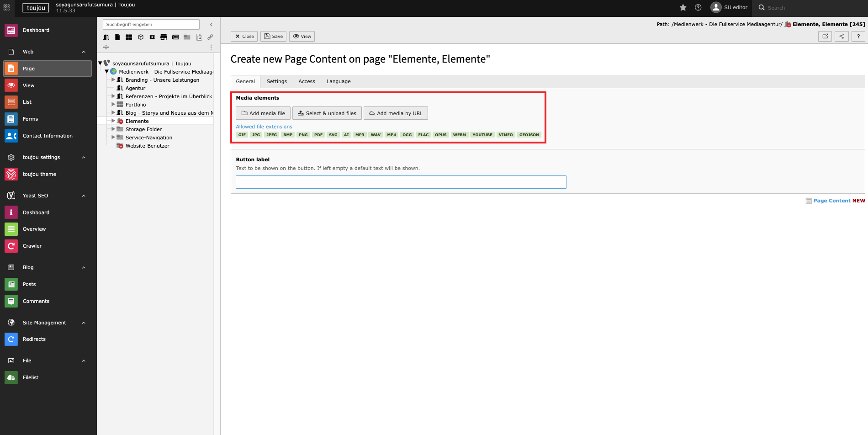
Task: Click Add media by URL button
Action: [x=396, y=113]
